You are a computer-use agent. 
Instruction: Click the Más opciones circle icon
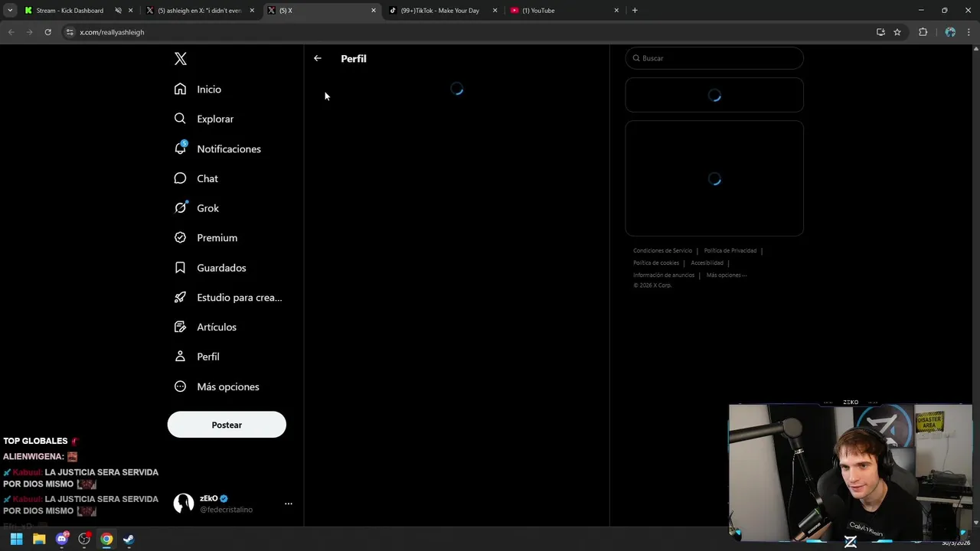coord(180,386)
